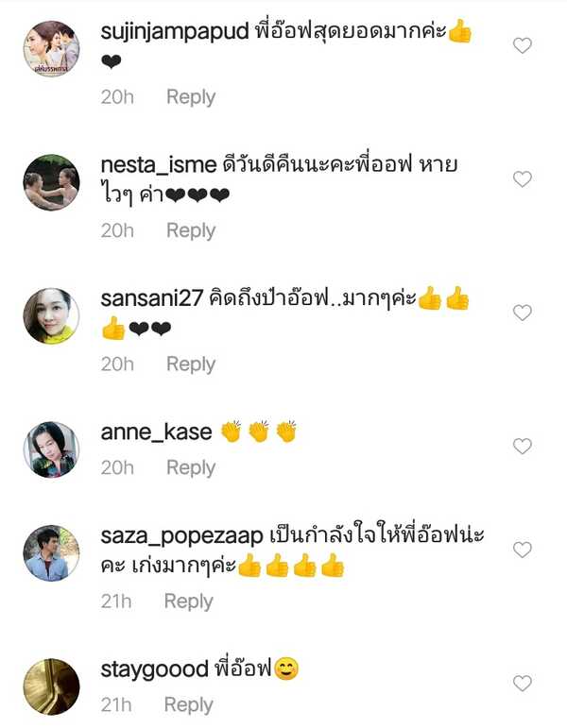This screenshot has height=728, width=567.
Task: Open staygoood's avatar
Action: [x=51, y=686]
